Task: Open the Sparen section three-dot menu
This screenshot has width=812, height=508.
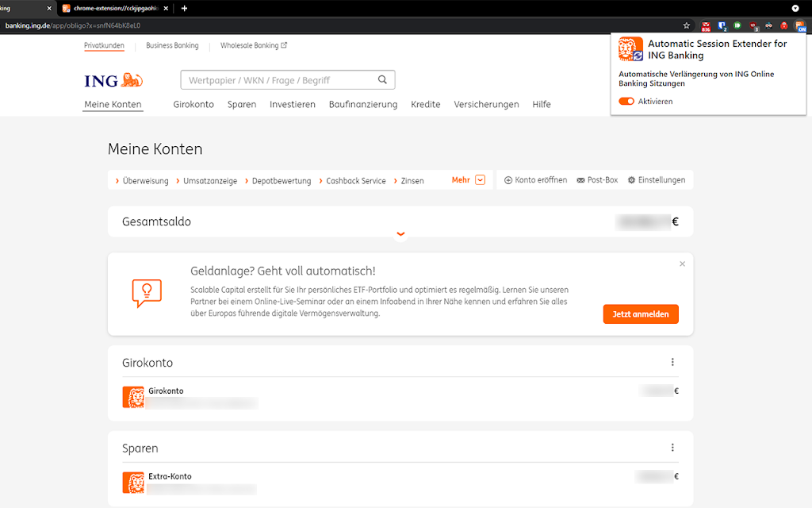Action: click(672, 448)
